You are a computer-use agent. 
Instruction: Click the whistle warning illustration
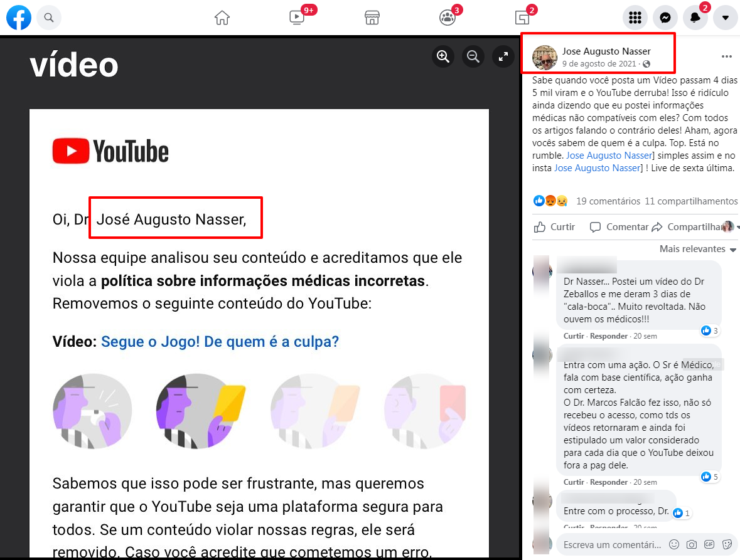pos(92,411)
